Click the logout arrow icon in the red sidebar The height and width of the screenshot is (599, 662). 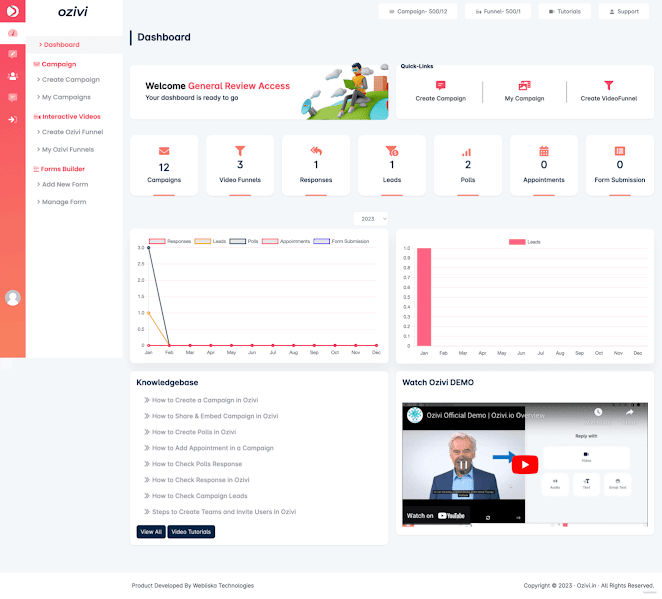click(13, 119)
